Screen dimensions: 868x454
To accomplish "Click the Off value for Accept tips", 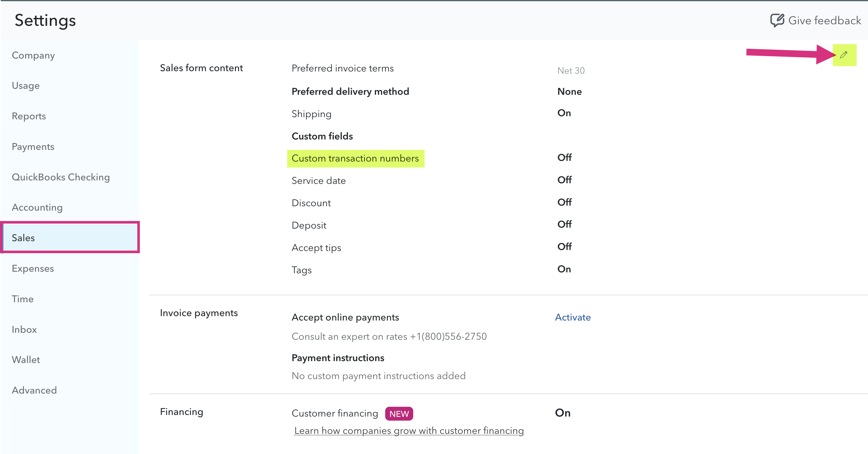I will [564, 247].
